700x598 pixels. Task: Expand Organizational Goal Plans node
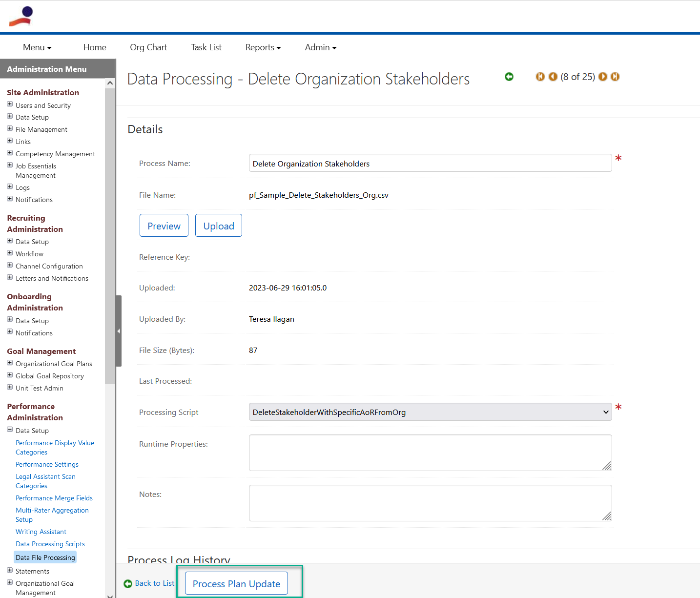(10, 363)
